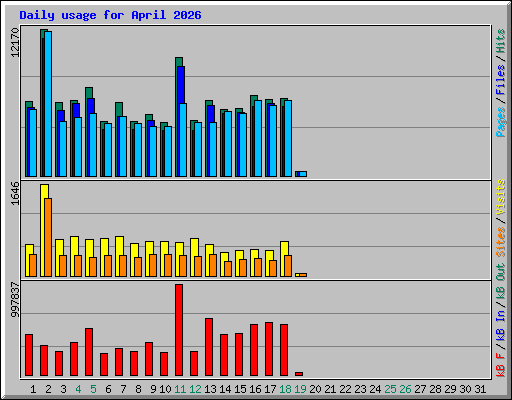Click the bottom chart scale value 997837
Viewport: 512px width, 400px height.
[15, 300]
